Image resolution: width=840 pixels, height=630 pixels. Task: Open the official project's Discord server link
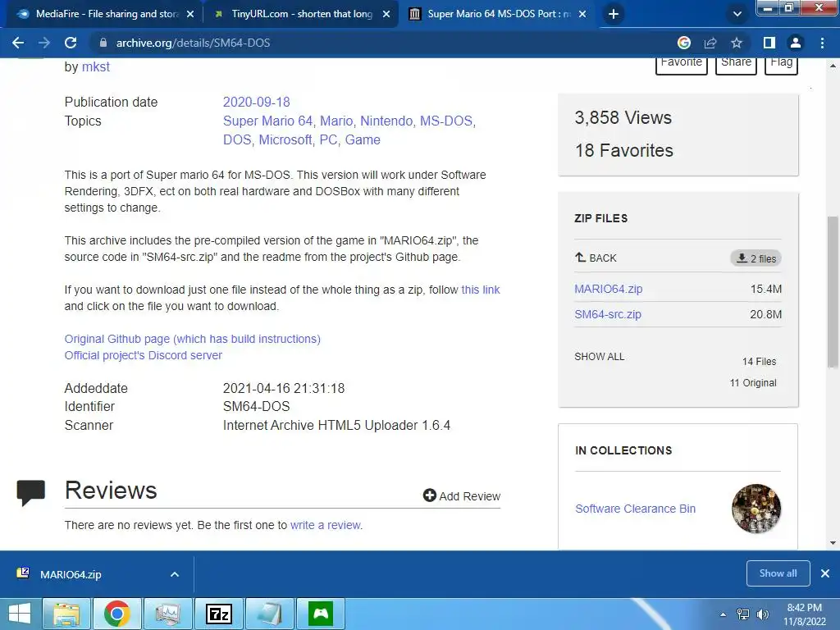tap(143, 355)
